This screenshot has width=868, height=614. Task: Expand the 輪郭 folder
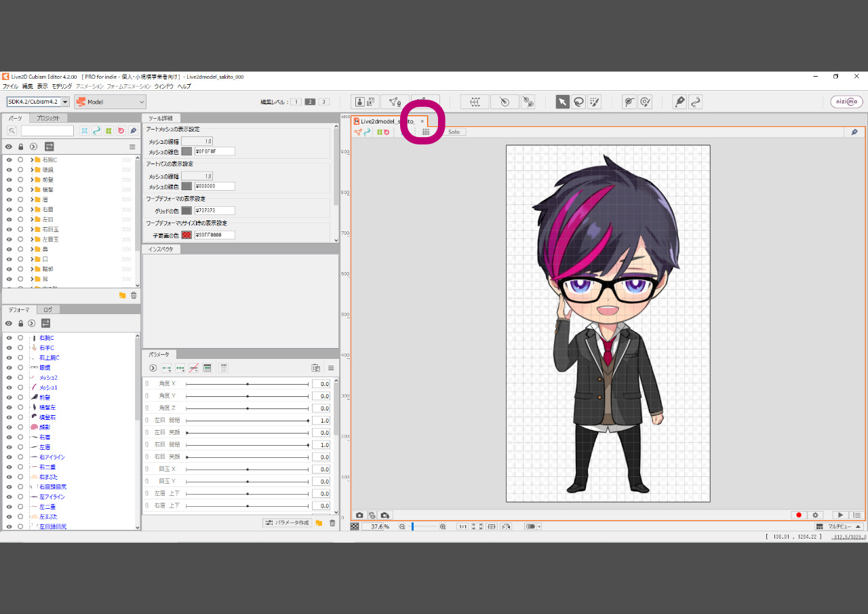pos(32,269)
